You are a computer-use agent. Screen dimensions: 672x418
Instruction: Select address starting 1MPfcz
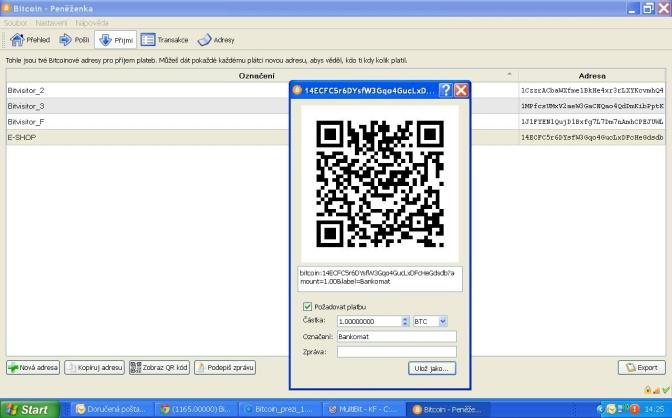point(592,106)
